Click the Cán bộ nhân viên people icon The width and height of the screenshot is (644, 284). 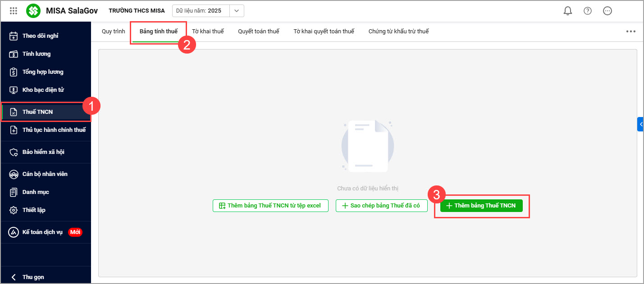[x=14, y=174]
